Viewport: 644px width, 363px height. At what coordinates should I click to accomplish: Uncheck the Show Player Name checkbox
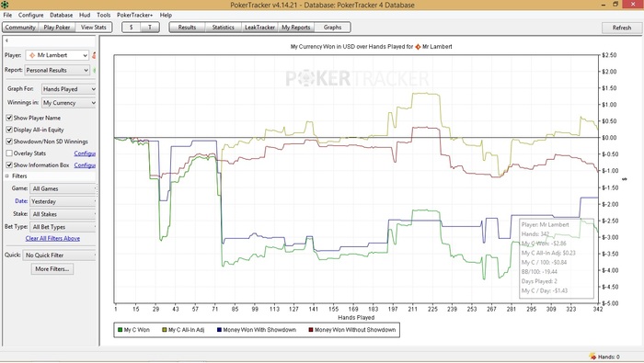(x=9, y=118)
